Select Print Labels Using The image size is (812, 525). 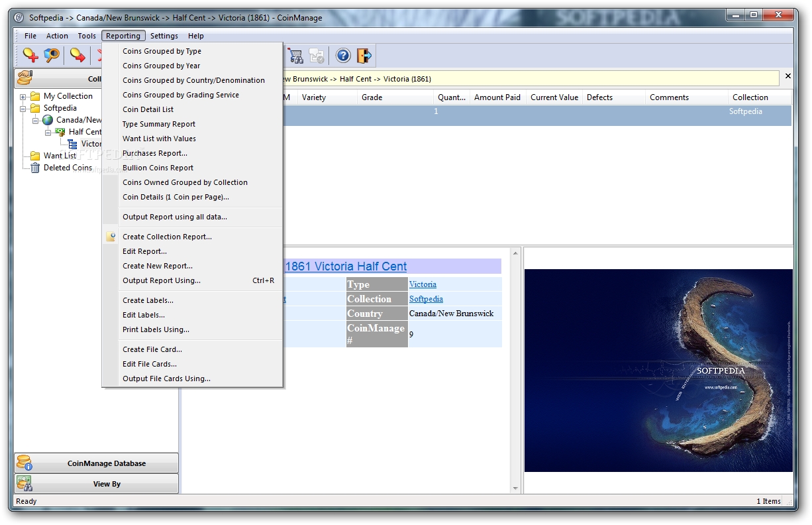[193, 329]
